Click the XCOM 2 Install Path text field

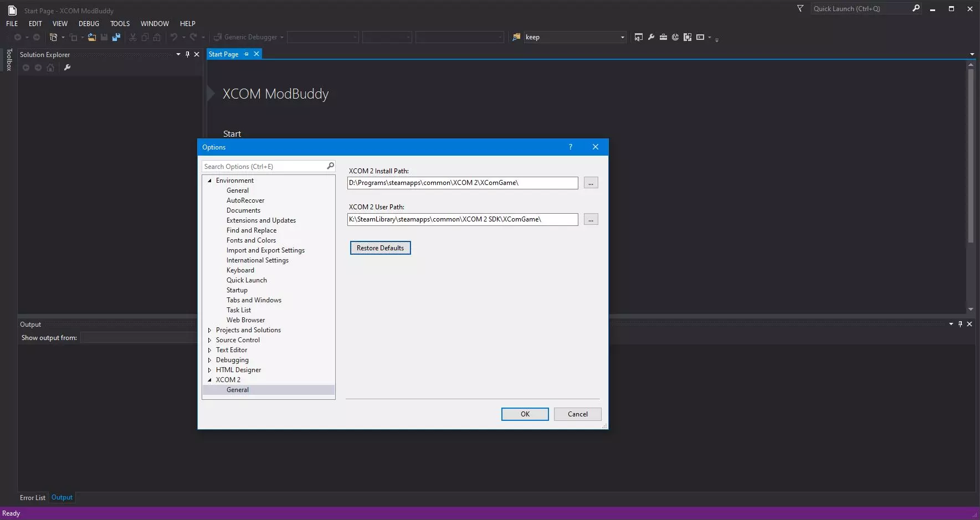coord(463,183)
